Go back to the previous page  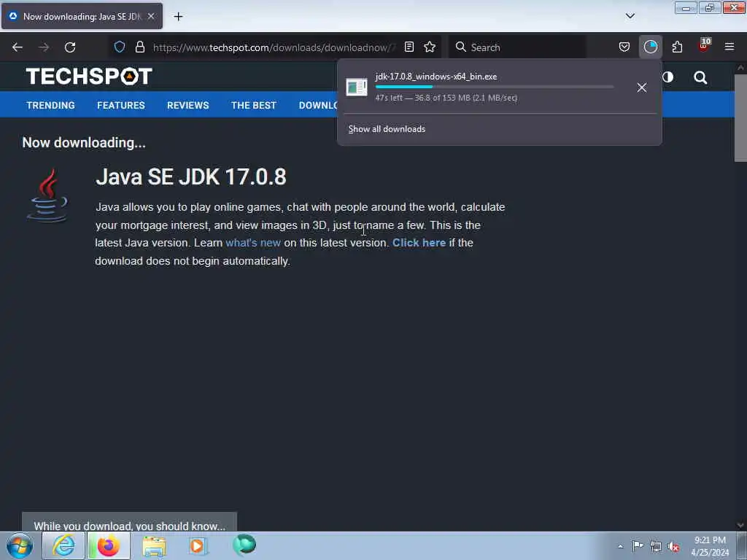[18, 47]
